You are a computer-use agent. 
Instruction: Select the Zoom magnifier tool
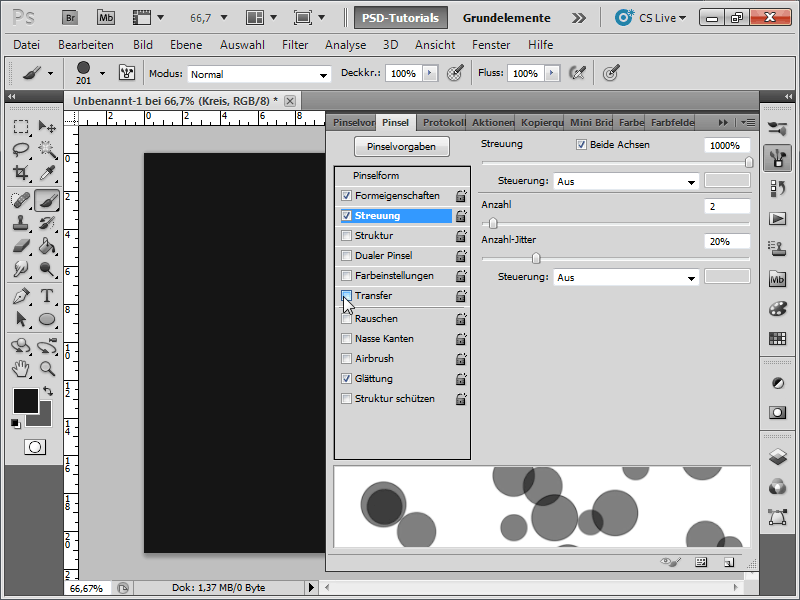click(x=47, y=368)
